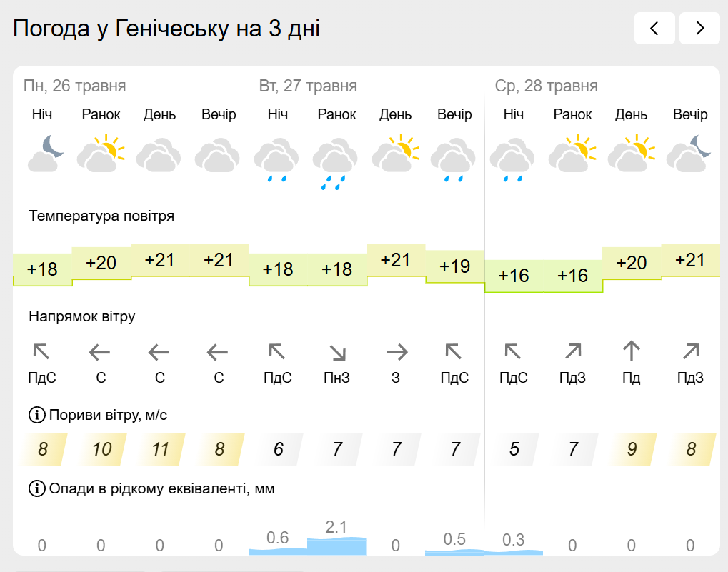Open info icon beside Опади в рідкому еквіваленті
728x572 pixels.
click(36, 488)
